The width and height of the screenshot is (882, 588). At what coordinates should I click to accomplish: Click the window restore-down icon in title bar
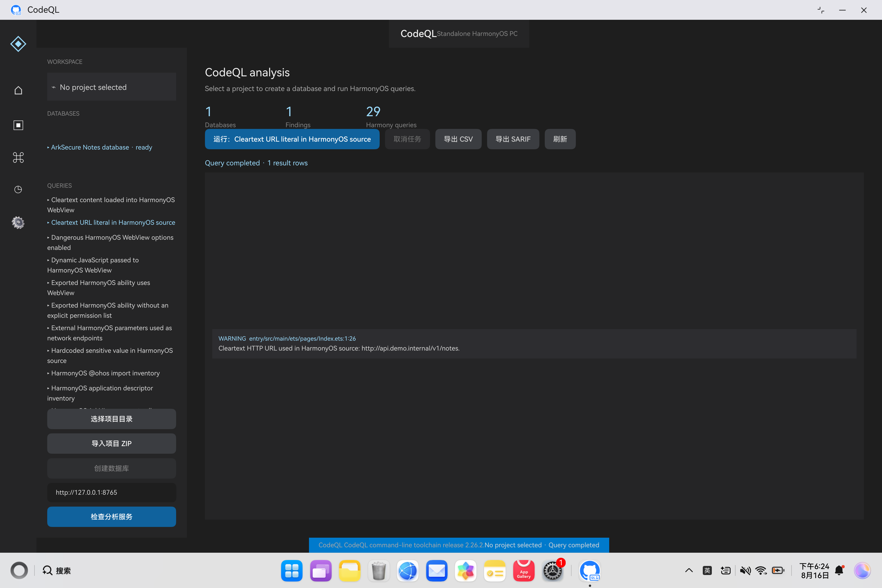click(820, 10)
